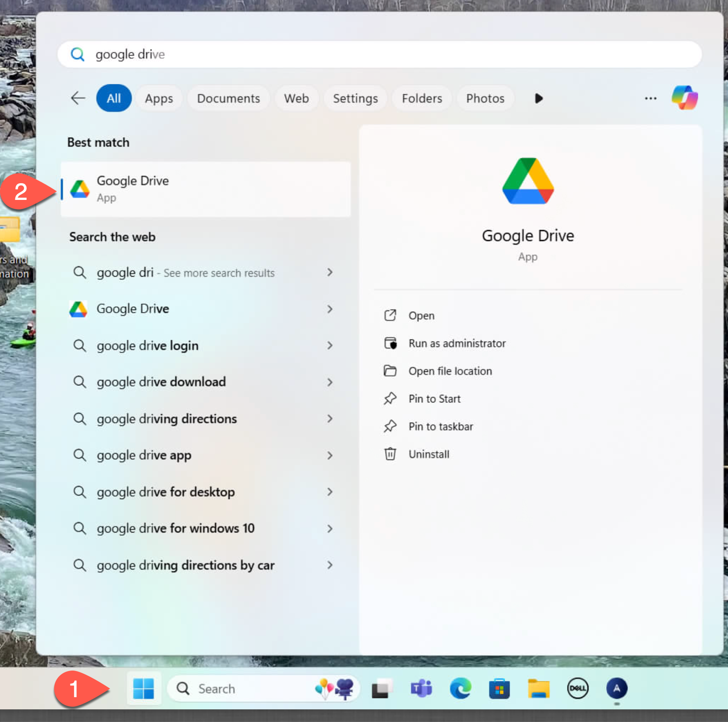The width and height of the screenshot is (728, 722).
Task: Click the 'google drive' search input field
Action: coord(380,54)
